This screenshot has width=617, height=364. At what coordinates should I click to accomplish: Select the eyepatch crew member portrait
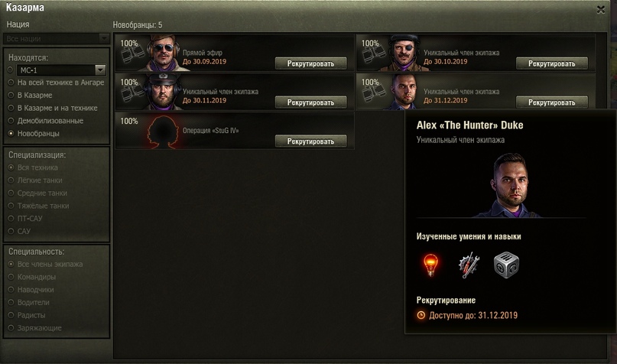[x=404, y=53]
